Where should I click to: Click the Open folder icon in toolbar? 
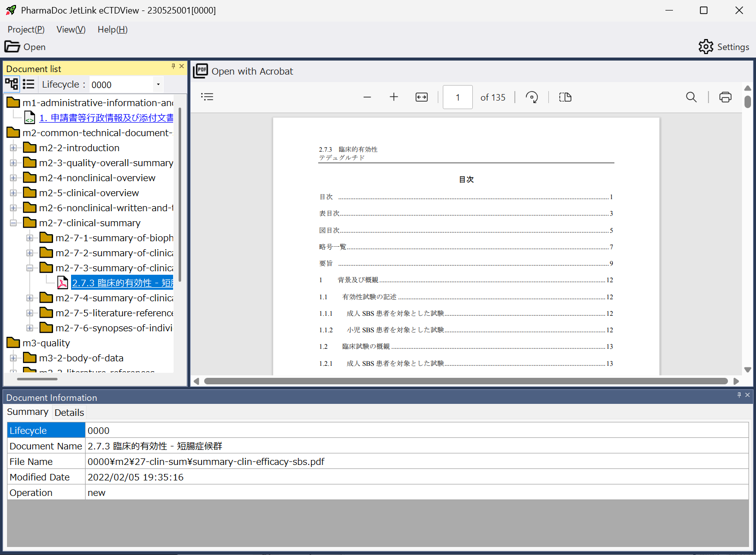(x=13, y=47)
